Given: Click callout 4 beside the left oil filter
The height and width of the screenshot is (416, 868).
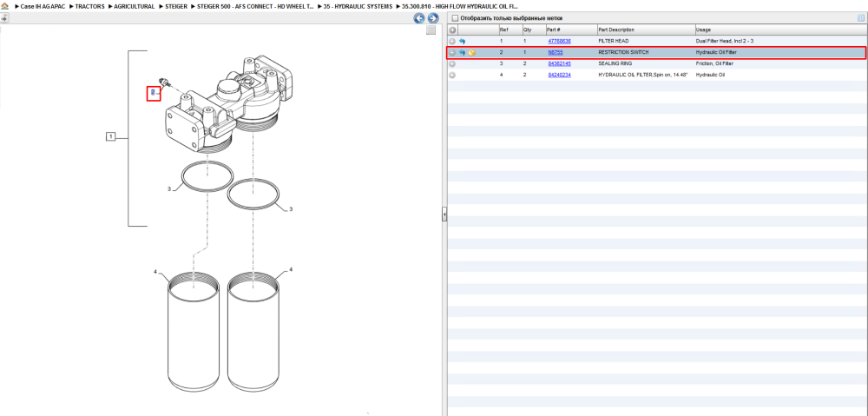Looking at the screenshot, I should click(x=155, y=271).
